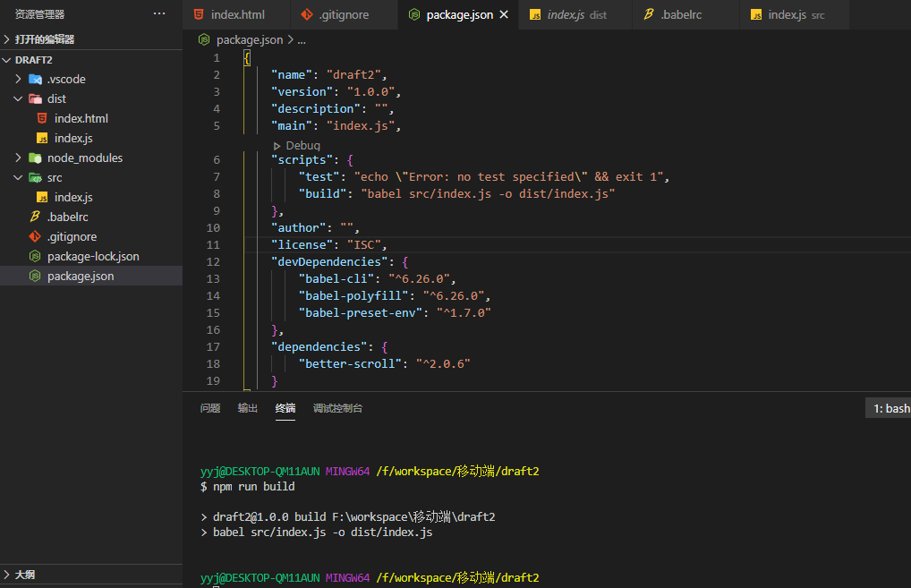Switch to the index.js src tab
The width and height of the screenshot is (911, 588).
click(796, 14)
